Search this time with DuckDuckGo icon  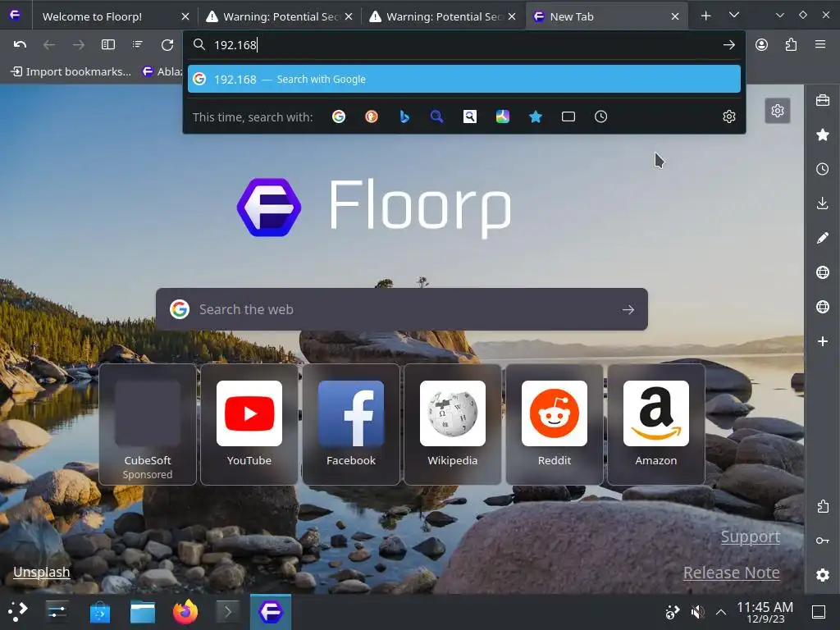coord(372,116)
